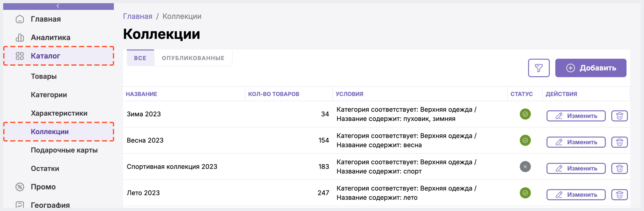Image resolution: width=644 pixels, height=211 pixels.
Task: Go to Товары submenu item
Action: pyautogui.click(x=44, y=76)
